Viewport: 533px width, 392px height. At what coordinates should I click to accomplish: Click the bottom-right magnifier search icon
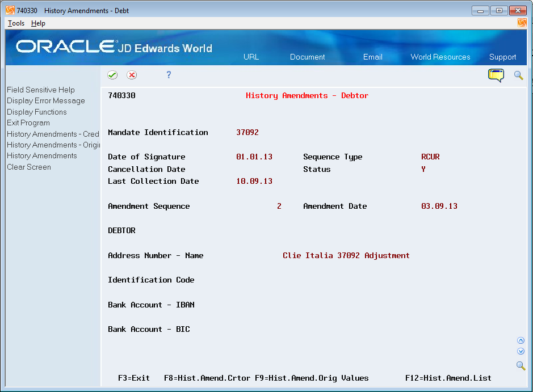(521, 366)
